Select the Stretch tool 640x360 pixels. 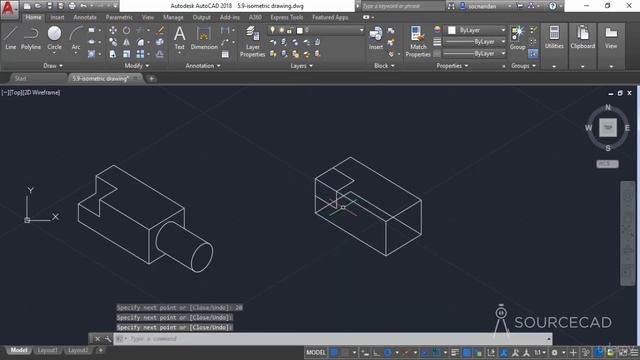click(113, 54)
